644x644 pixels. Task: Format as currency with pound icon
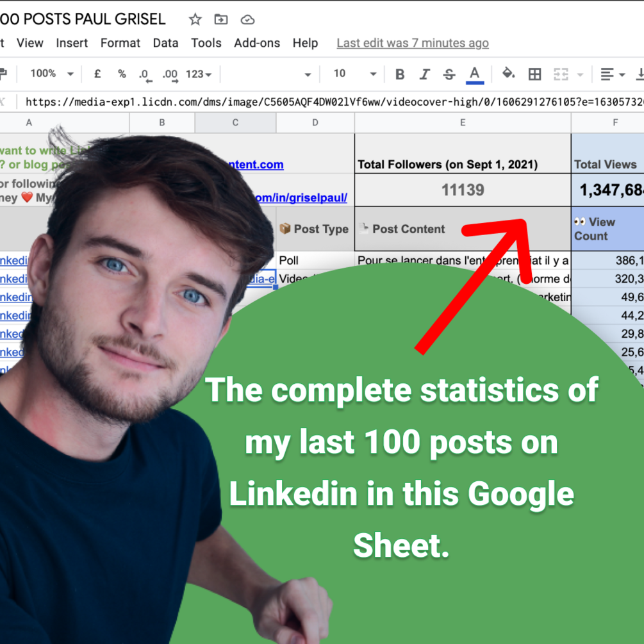click(97, 74)
